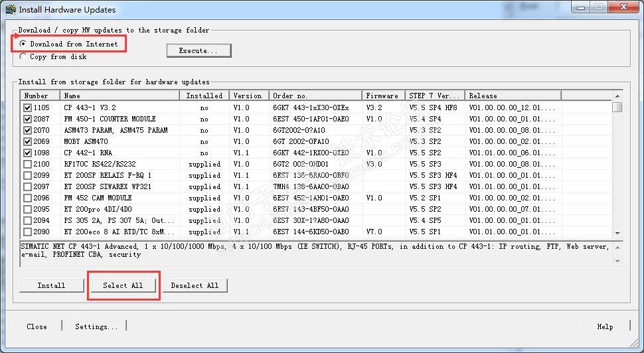
Task: Click release value V01.00.00.00_12.01...
Action: point(512,107)
